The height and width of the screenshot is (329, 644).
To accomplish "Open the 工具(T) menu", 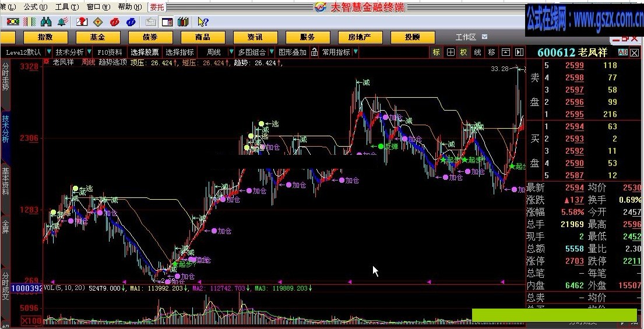I will (x=67, y=7).
